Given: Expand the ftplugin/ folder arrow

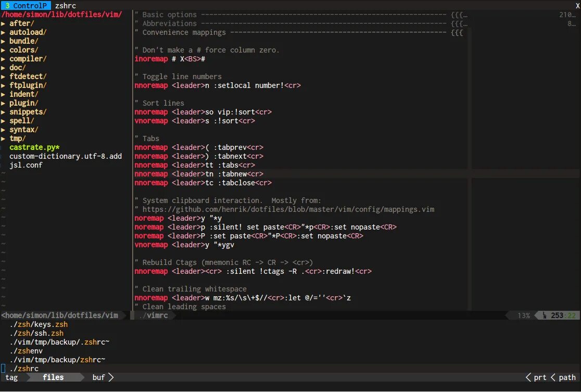Looking at the screenshot, I should [3, 85].
